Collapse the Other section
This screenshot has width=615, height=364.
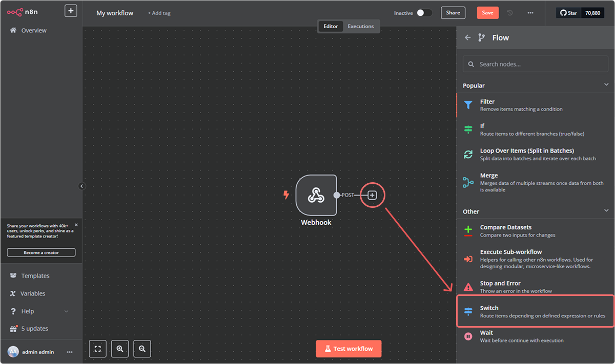click(606, 210)
